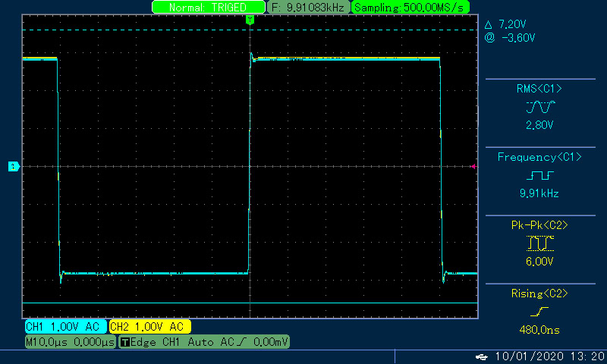
Task: Click the Pk-Pk<C2> measurement label
Action: pos(539,225)
